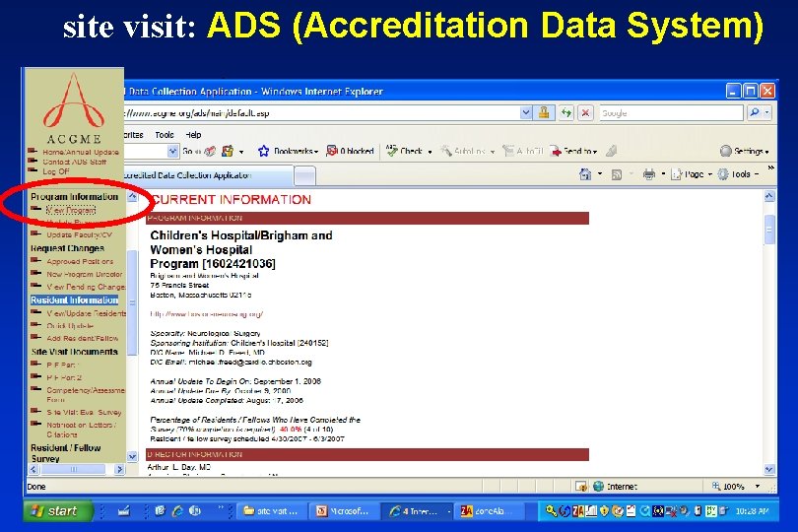Click the magnifier Search button
The width and height of the screenshot is (798, 532).
pos(755,112)
